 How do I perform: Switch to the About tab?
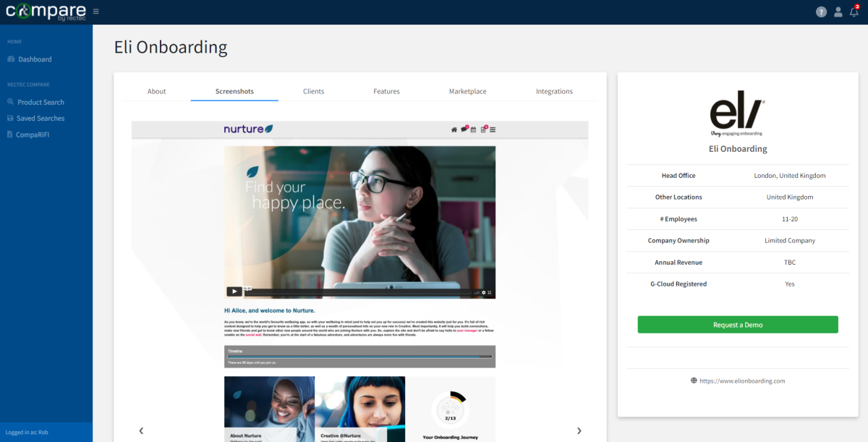click(x=156, y=91)
